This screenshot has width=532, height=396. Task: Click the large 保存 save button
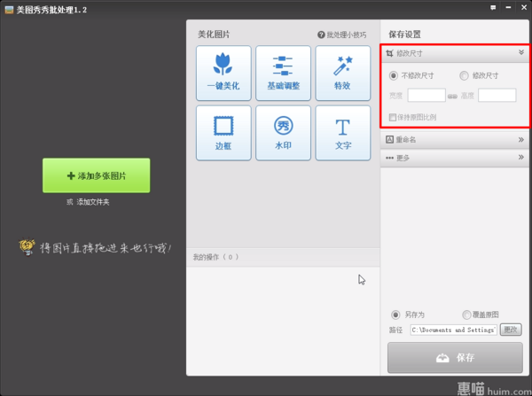[x=455, y=358]
